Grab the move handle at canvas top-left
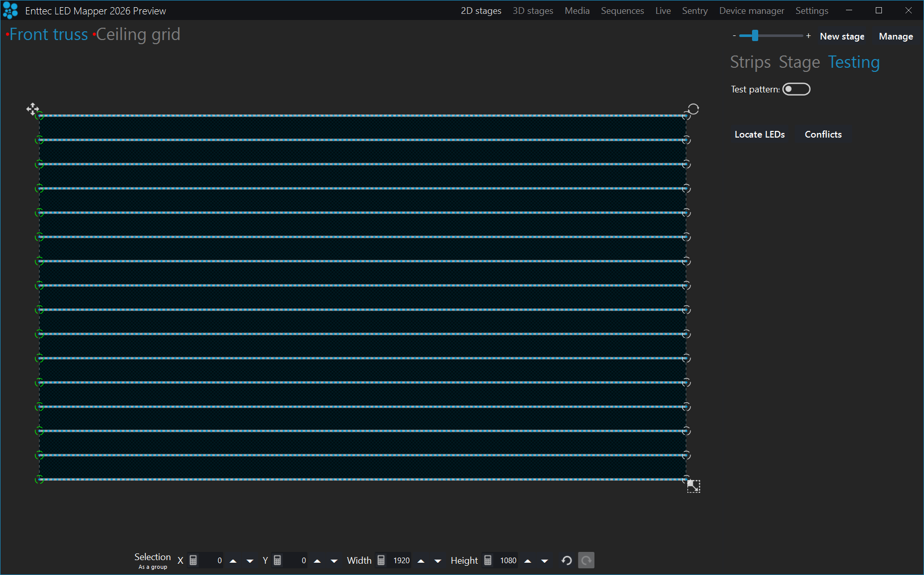The width and height of the screenshot is (924, 575). point(33,109)
